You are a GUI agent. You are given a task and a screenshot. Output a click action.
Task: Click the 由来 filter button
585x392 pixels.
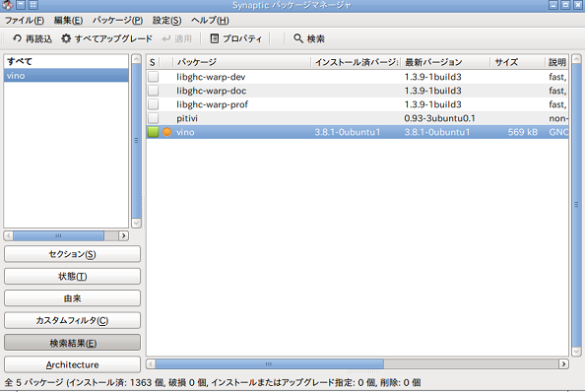72,298
